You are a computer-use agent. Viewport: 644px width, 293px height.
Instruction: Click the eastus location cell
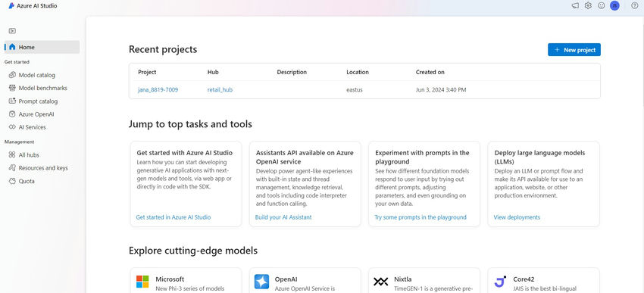355,89
